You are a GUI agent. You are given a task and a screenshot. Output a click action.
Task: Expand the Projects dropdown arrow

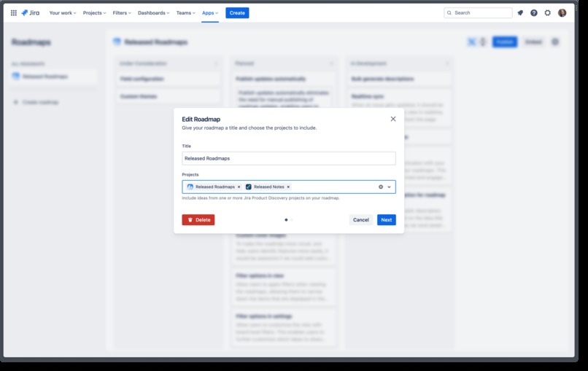tap(390, 187)
